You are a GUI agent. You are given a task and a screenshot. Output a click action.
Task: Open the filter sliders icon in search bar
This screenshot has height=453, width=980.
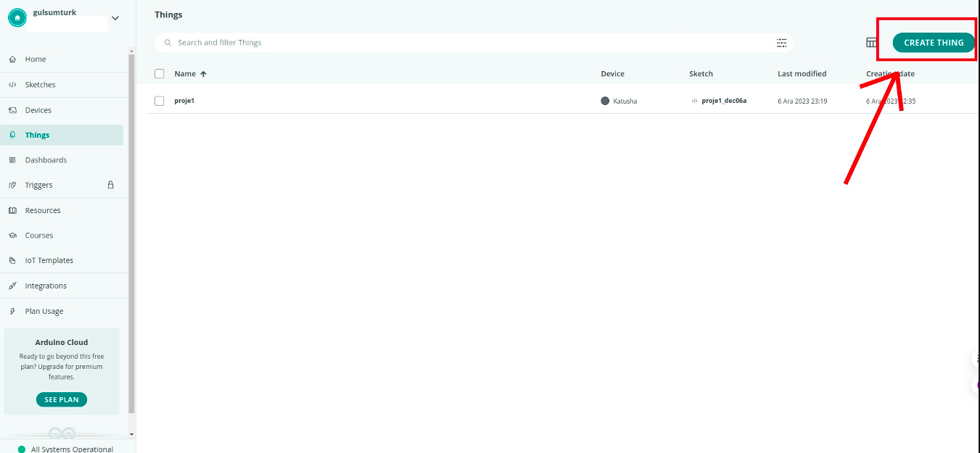(781, 43)
